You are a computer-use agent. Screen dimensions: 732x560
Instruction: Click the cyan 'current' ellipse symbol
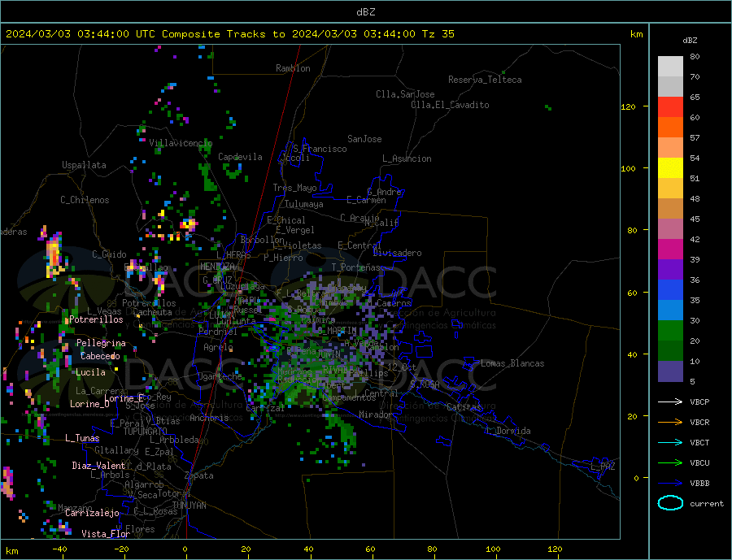670,503
